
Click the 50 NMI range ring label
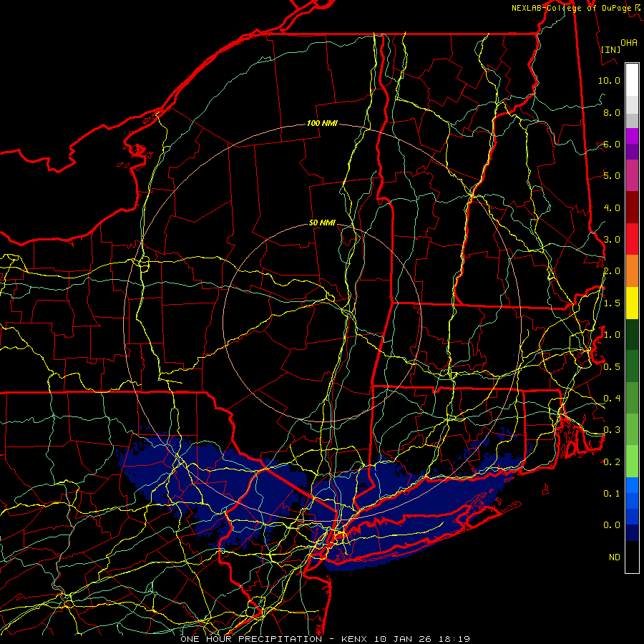[x=322, y=223]
